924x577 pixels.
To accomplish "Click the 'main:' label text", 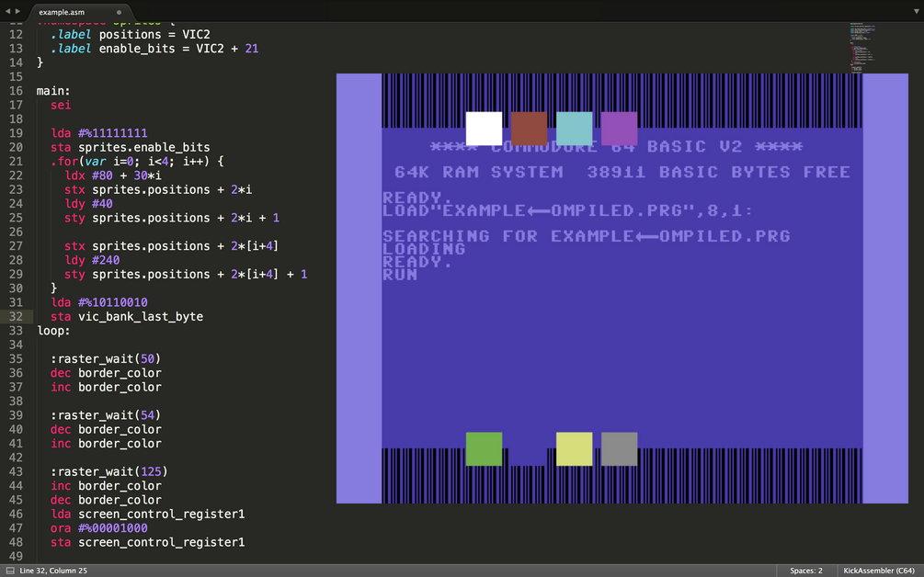I will [x=53, y=91].
